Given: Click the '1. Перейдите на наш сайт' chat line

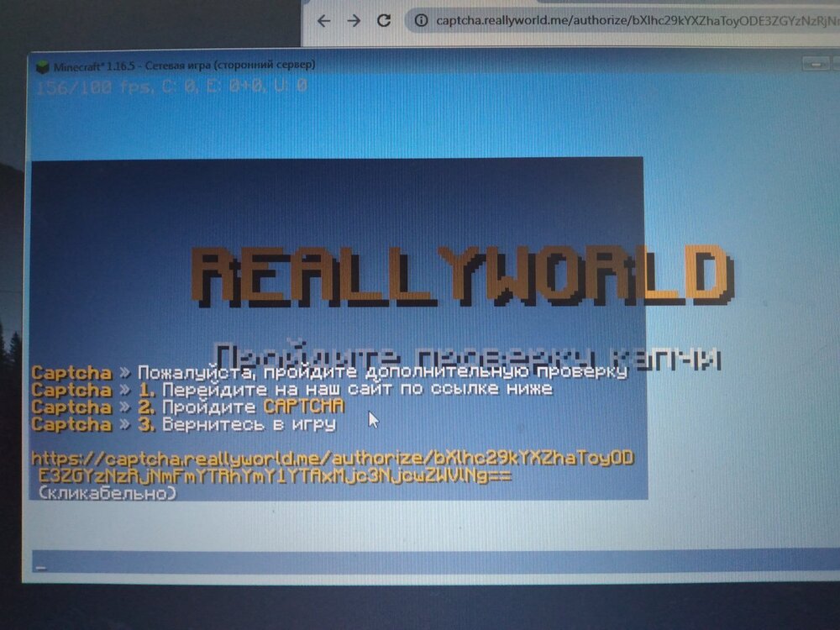Looking at the screenshot, I should (x=292, y=389).
